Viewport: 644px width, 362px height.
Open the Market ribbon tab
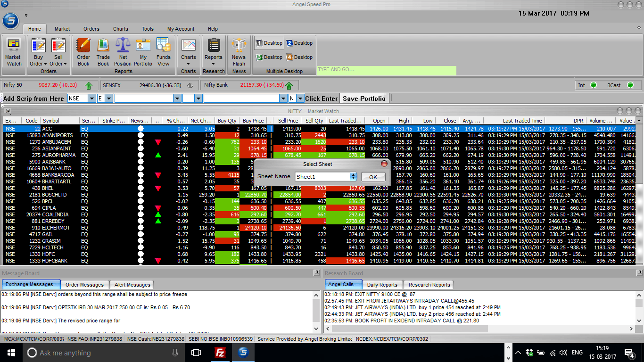point(62,29)
